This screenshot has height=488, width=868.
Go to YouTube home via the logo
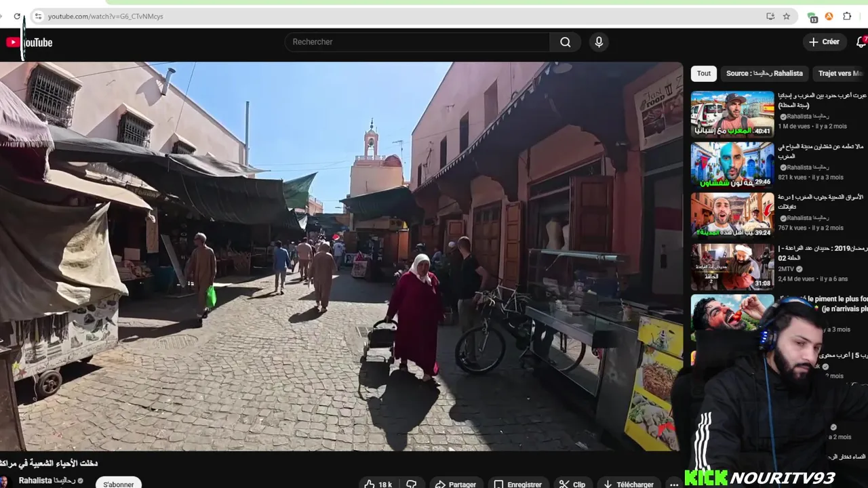click(29, 42)
